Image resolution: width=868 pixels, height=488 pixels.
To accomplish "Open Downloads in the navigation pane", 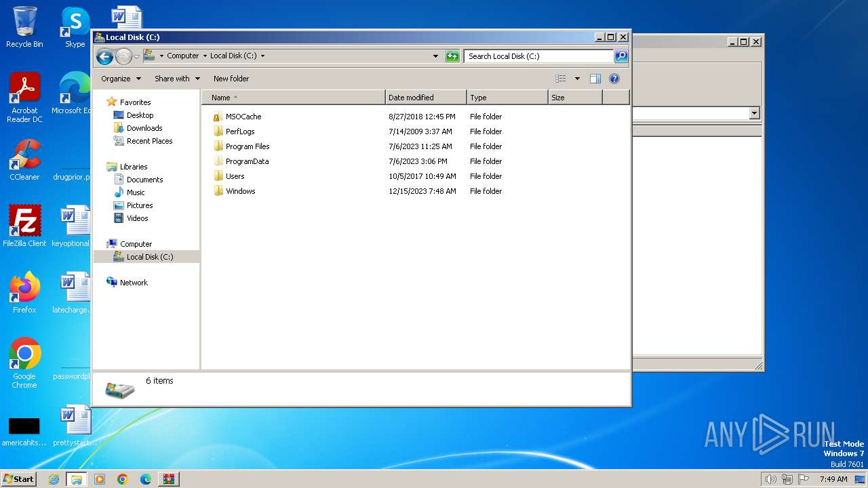I will (x=144, y=128).
